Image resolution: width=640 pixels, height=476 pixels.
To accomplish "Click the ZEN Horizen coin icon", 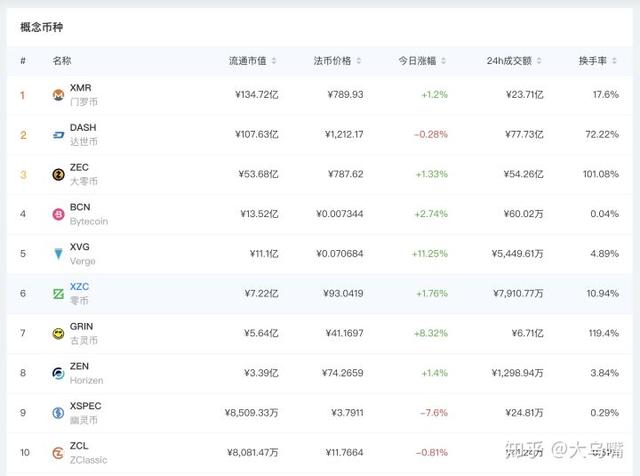I will (x=58, y=373).
